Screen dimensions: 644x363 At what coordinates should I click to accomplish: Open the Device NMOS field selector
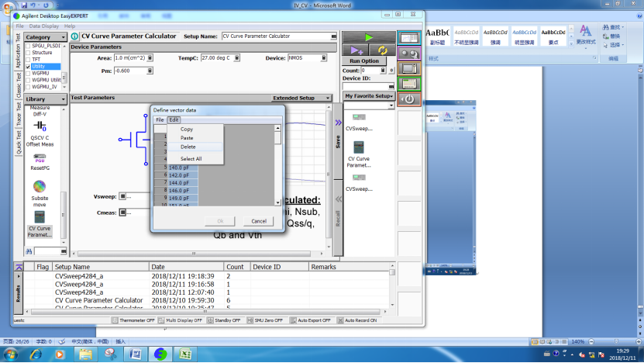[x=324, y=58]
